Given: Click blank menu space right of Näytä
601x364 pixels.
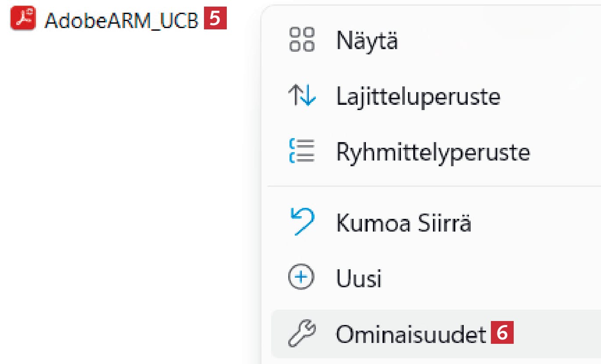Looking at the screenshot, I should tap(504, 40).
